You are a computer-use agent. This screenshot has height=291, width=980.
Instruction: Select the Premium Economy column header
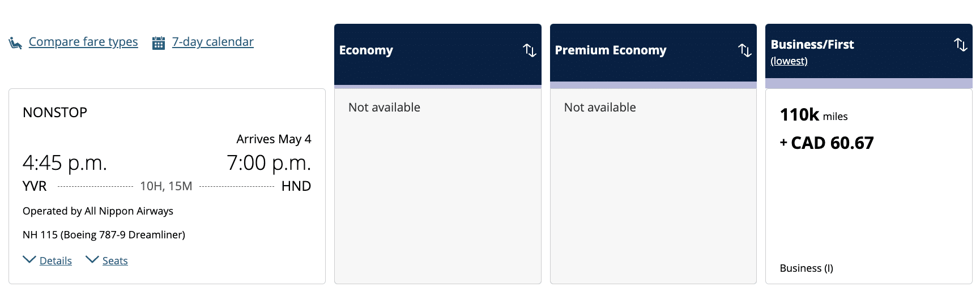610,50
